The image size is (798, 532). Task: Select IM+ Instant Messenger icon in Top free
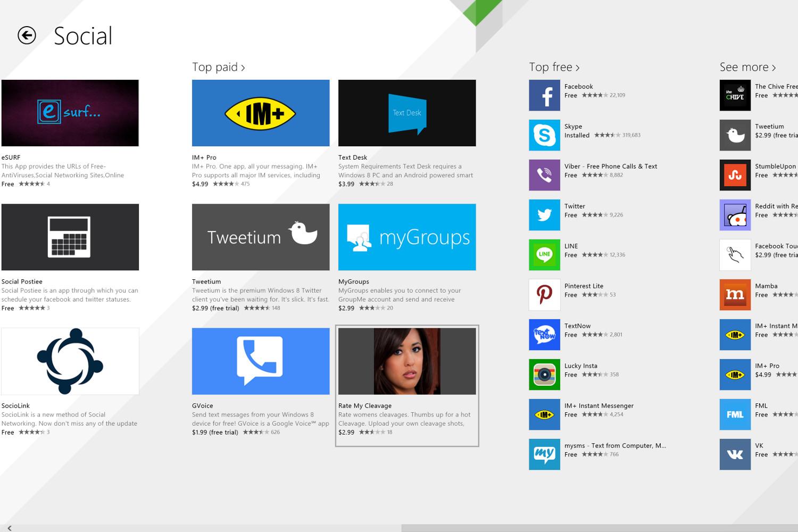544,414
